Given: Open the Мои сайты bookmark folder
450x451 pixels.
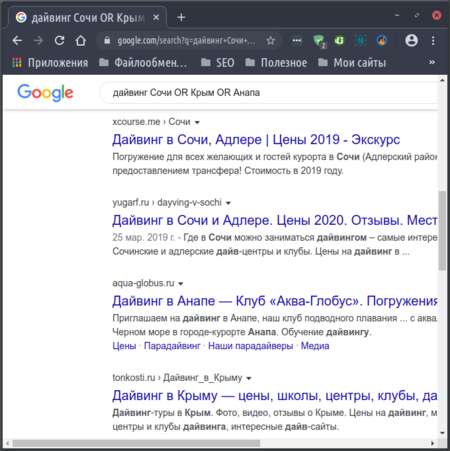Looking at the screenshot, I should (352, 63).
